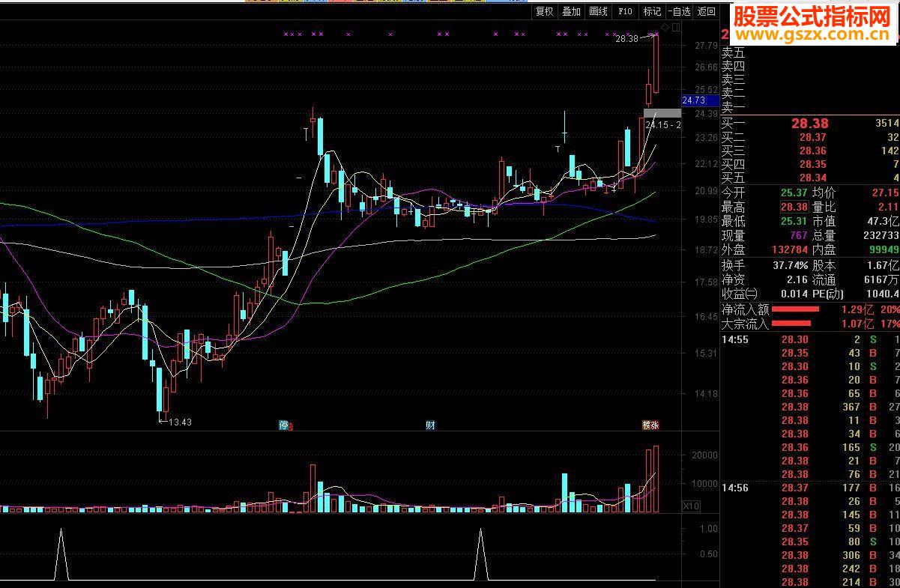
Task: Click the 今开 value 25.37
Action: (794, 193)
